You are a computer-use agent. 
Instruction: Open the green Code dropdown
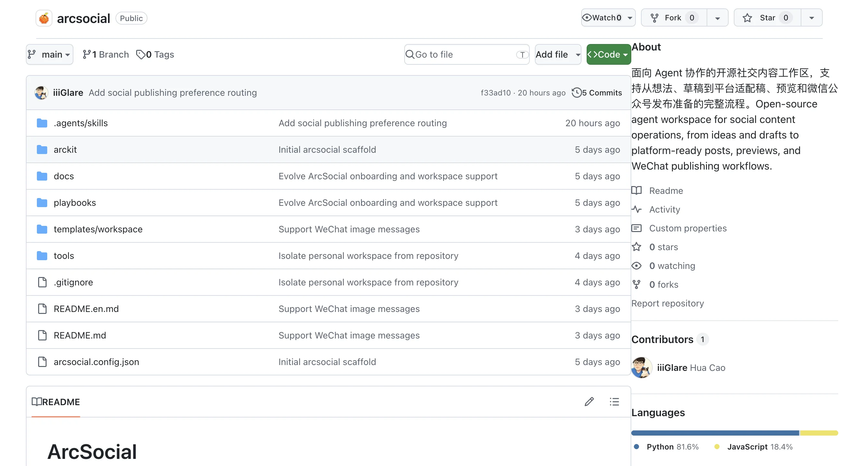(609, 54)
